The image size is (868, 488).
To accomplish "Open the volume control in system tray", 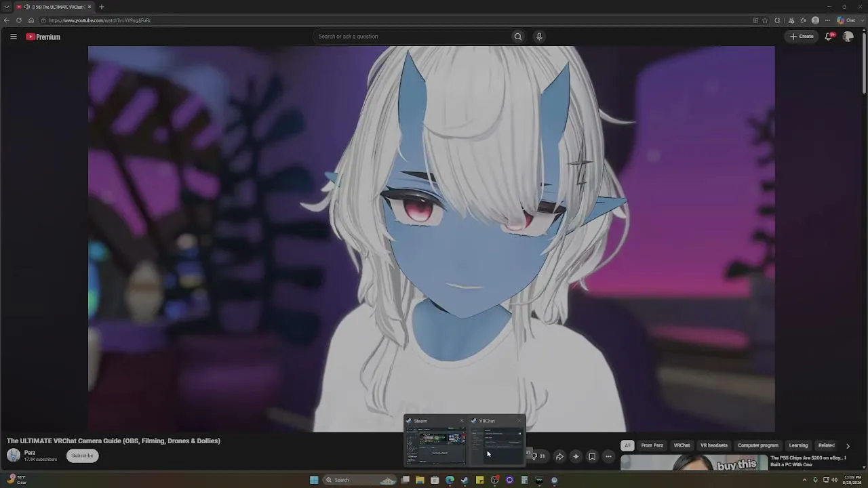I will (833, 480).
